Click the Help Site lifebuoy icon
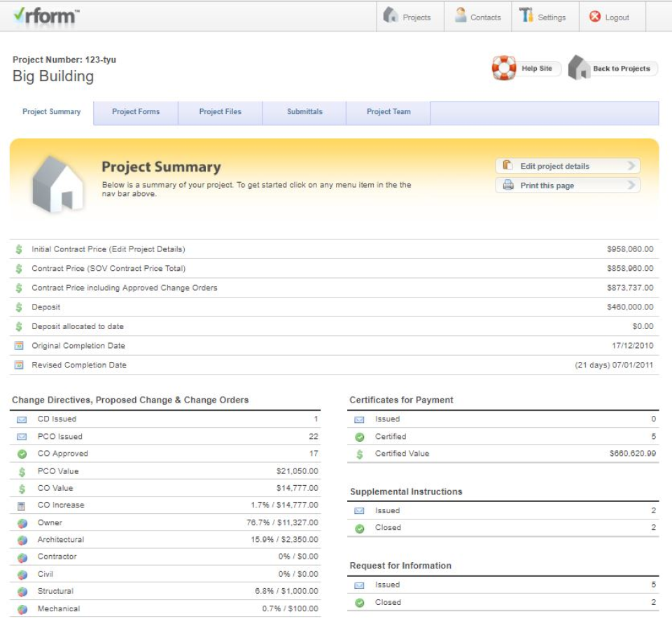Image resolution: width=672 pixels, height=621 pixels. click(503, 67)
